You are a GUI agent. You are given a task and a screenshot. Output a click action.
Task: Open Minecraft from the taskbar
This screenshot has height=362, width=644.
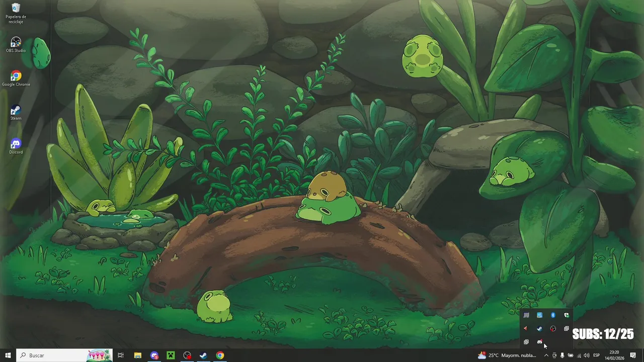pos(171,355)
